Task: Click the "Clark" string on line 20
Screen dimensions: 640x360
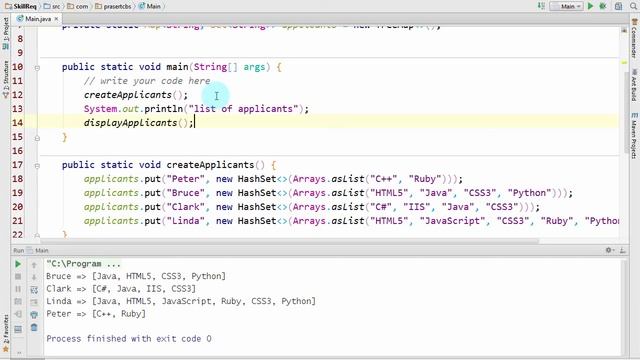Action: [186, 207]
